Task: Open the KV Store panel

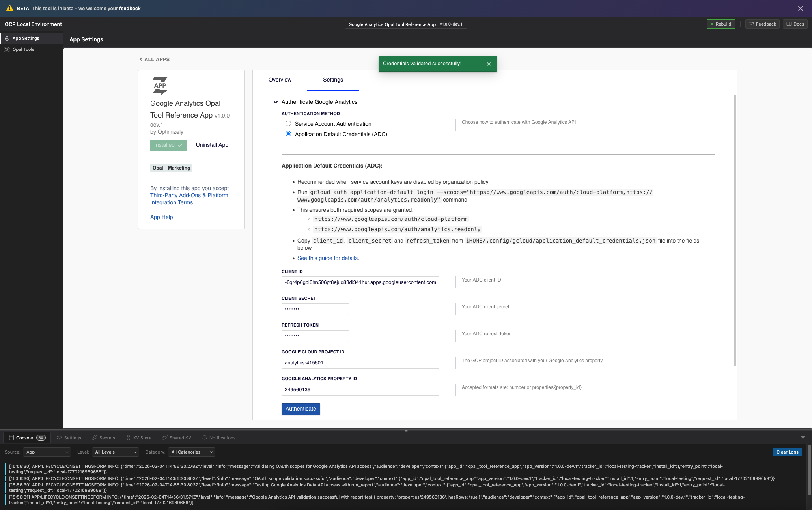Action: pyautogui.click(x=139, y=438)
